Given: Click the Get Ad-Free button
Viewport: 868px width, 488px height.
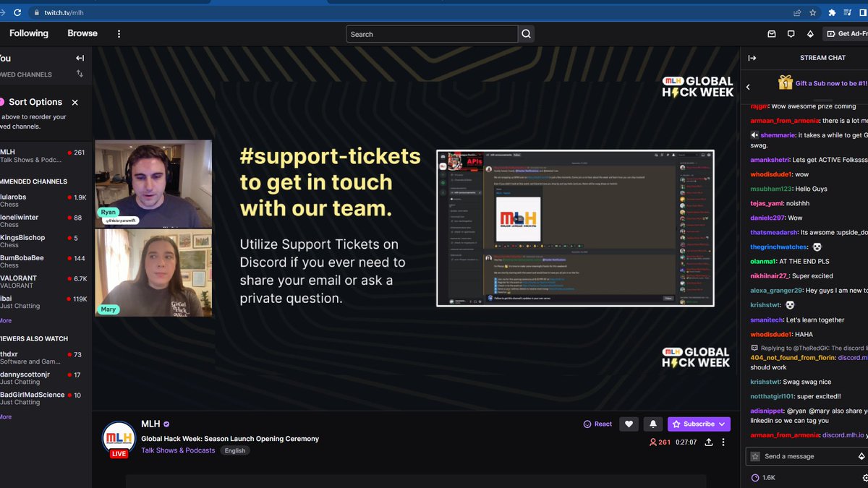Looking at the screenshot, I should point(851,33).
